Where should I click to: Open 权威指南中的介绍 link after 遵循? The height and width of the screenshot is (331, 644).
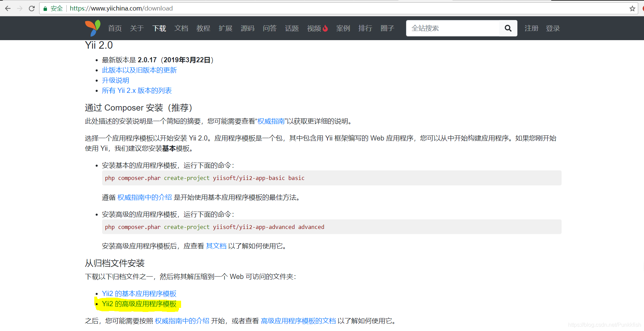(x=145, y=197)
